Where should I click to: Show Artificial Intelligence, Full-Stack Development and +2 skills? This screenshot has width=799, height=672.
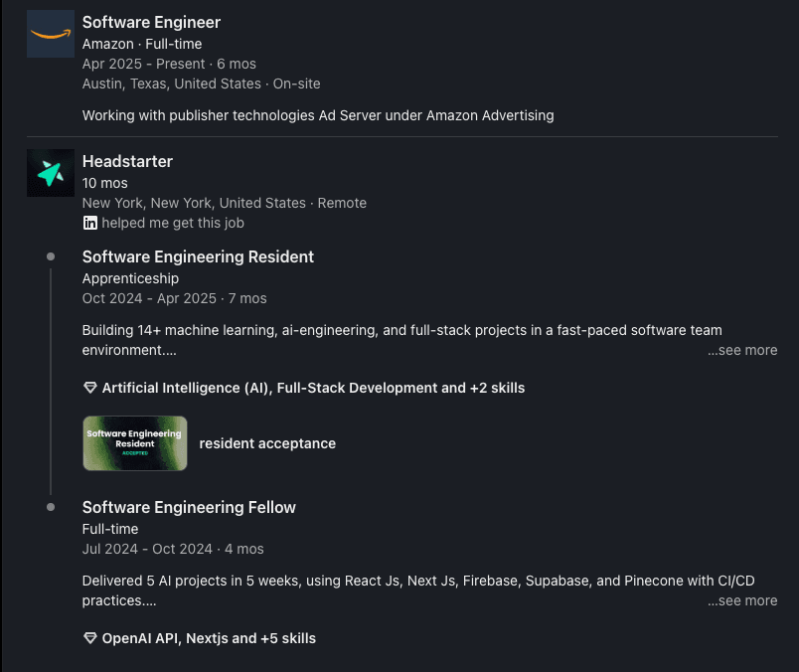coord(313,388)
